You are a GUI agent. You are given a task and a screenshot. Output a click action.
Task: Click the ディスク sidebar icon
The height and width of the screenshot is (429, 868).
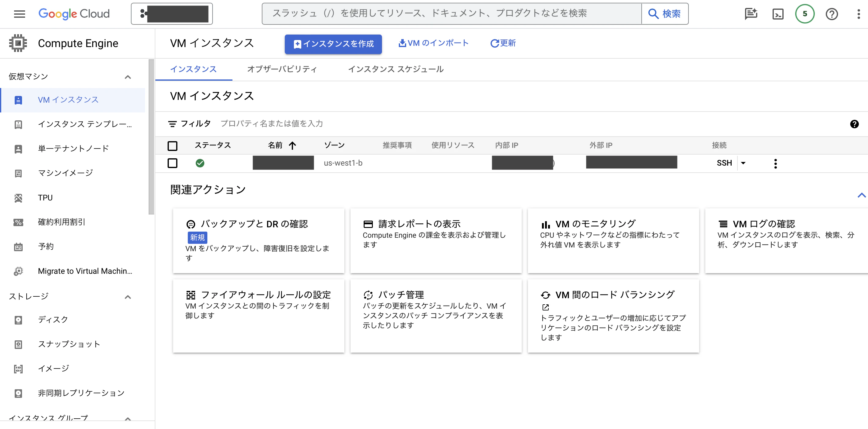18,320
